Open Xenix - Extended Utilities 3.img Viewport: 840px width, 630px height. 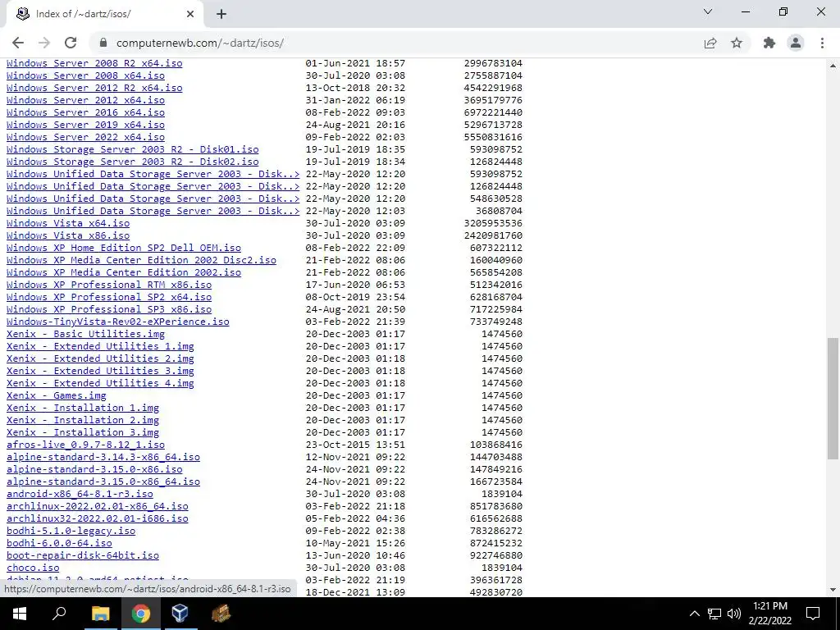[100, 372]
